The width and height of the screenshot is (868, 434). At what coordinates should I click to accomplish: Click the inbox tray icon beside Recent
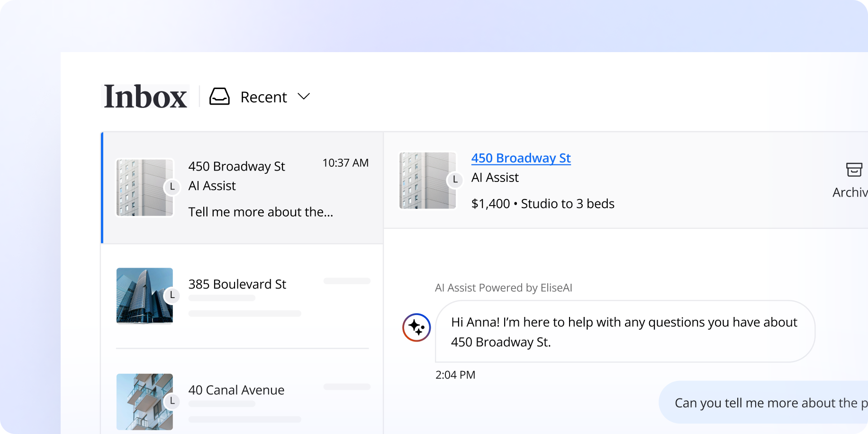[x=219, y=96]
